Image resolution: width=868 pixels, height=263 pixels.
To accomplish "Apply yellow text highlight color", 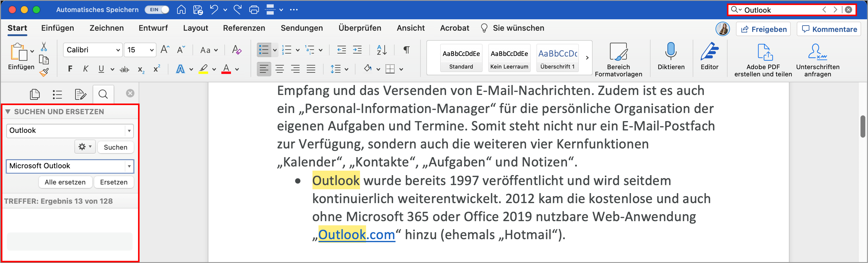I will 203,69.
